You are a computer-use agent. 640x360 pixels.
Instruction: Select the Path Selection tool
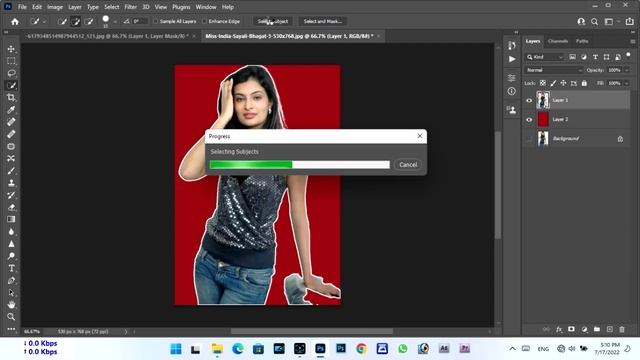pos(11,293)
